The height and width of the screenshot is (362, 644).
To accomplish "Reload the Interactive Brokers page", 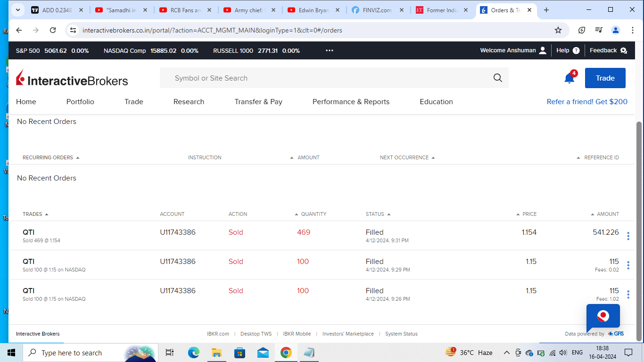I will point(53,30).
